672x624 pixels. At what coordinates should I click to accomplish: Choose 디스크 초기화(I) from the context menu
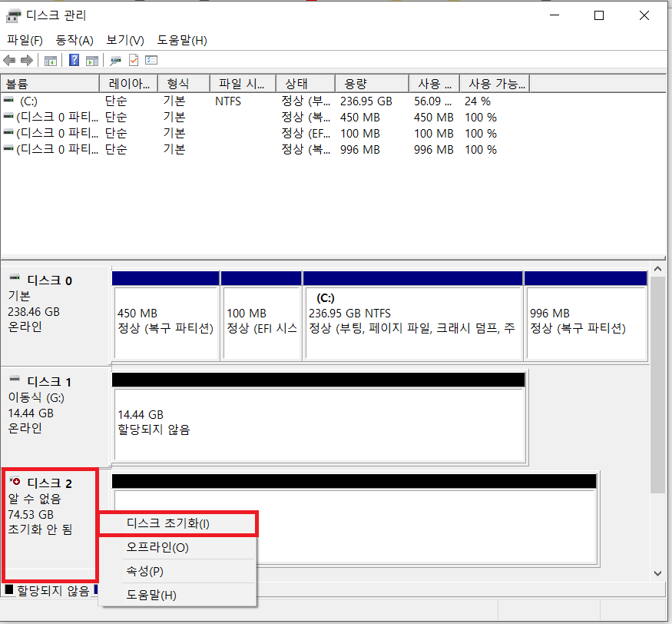click(178, 523)
